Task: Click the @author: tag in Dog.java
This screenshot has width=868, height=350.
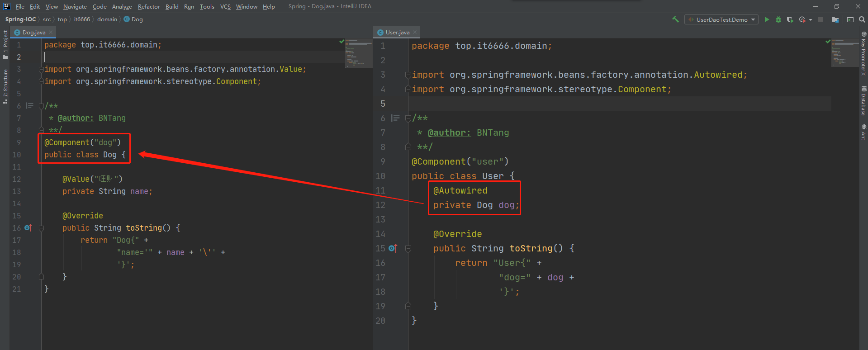Action: click(x=76, y=118)
